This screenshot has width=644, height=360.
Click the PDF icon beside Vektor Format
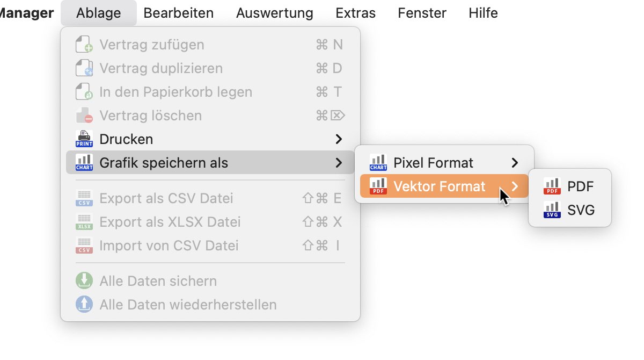(x=378, y=186)
